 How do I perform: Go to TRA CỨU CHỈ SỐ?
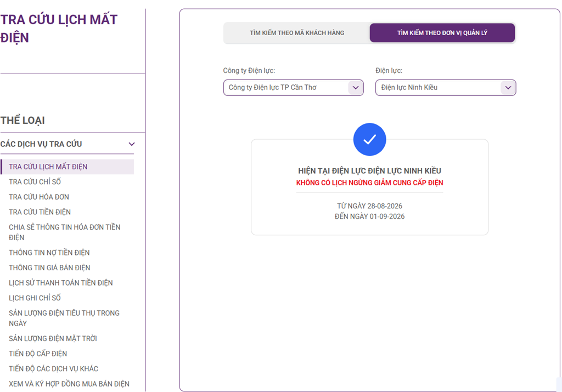[x=35, y=182]
